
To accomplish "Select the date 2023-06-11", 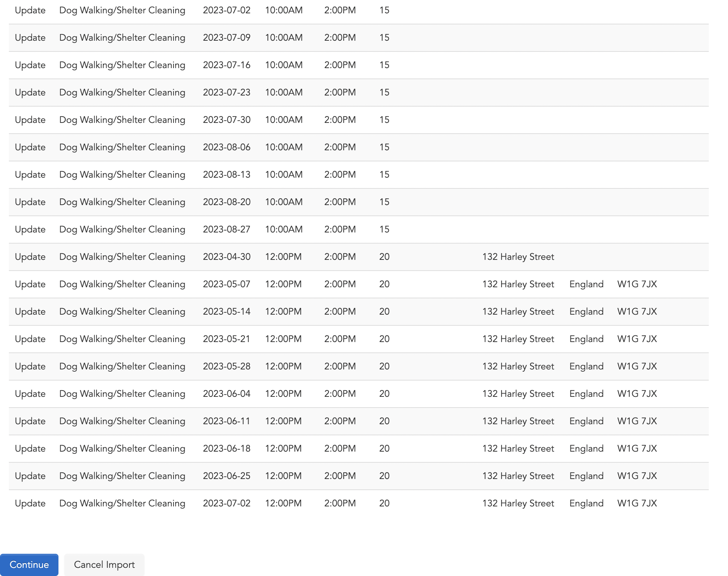I will (x=227, y=421).
